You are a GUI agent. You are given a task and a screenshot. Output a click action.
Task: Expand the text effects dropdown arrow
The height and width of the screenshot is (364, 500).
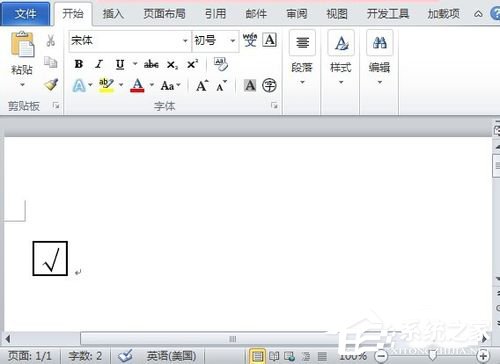90,85
